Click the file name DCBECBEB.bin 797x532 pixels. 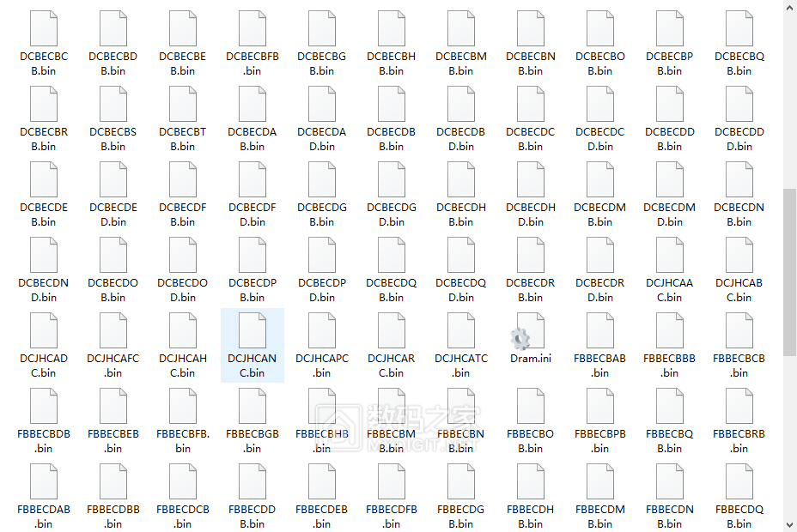[182, 63]
